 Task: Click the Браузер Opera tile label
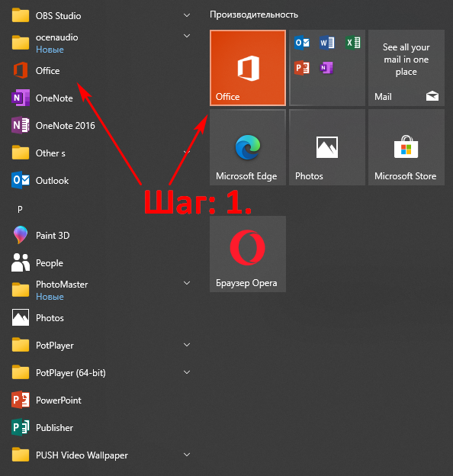246,283
